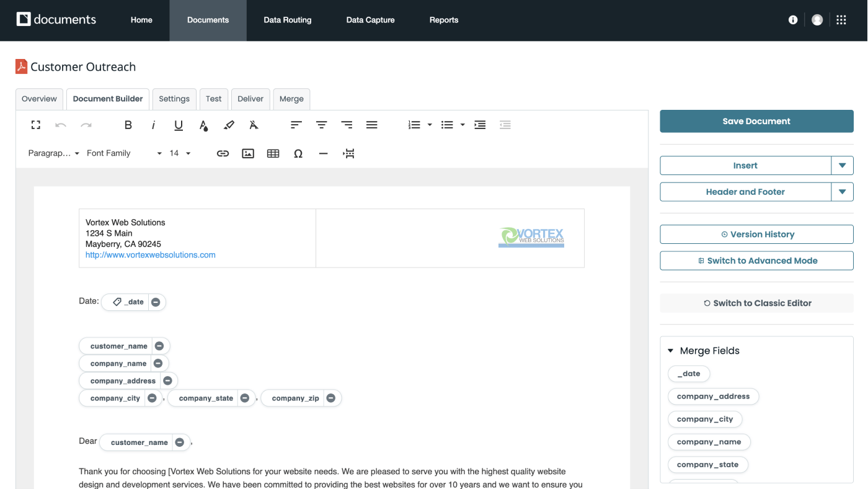Open the vortexwebsolutions.com link

coord(150,254)
